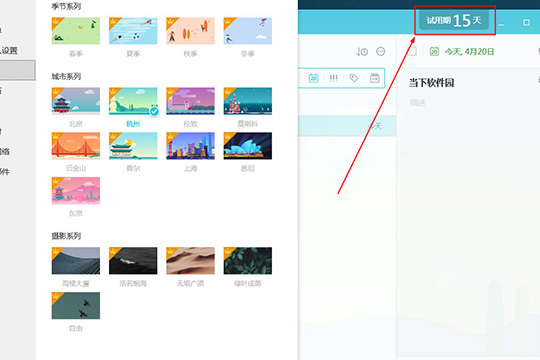Image resolution: width=540 pixels, height=360 pixels.
Task: Pick the black ocean photography theme
Action: 133,260
